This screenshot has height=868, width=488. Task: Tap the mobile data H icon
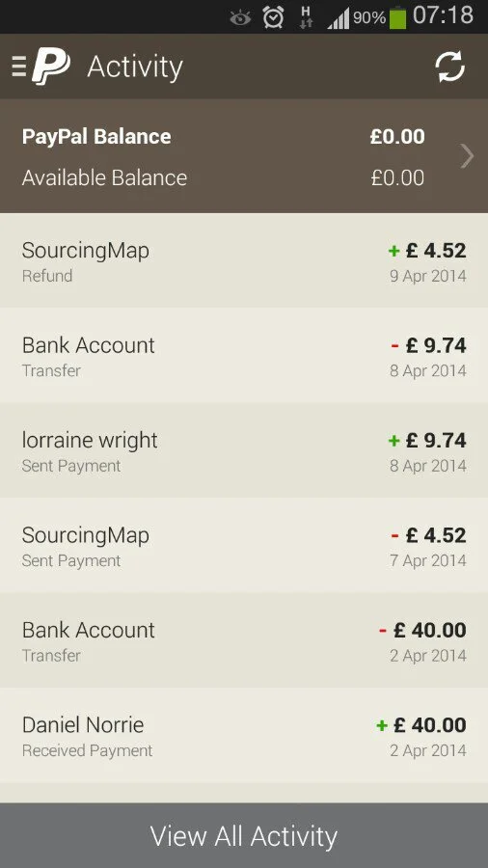pos(306,17)
